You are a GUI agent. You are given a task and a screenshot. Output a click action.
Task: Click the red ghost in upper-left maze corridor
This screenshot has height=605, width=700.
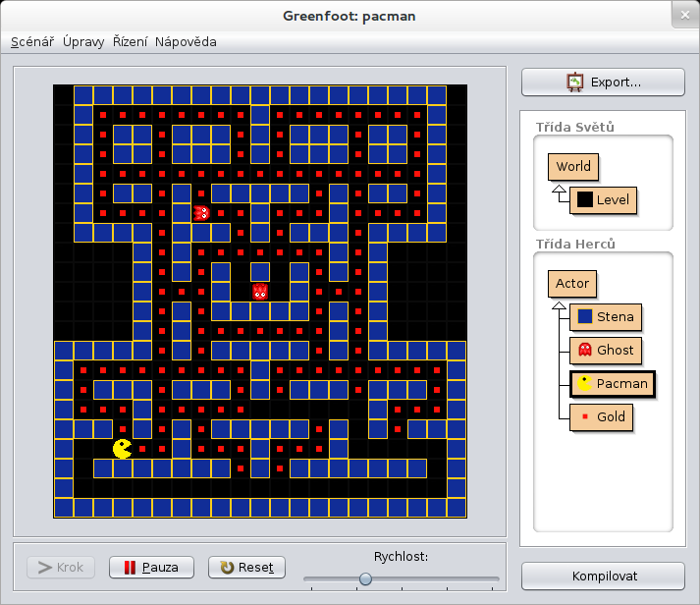(201, 213)
